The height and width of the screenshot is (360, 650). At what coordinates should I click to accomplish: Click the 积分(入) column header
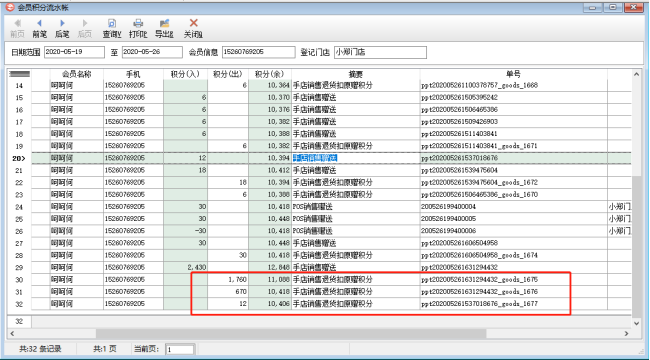point(185,74)
